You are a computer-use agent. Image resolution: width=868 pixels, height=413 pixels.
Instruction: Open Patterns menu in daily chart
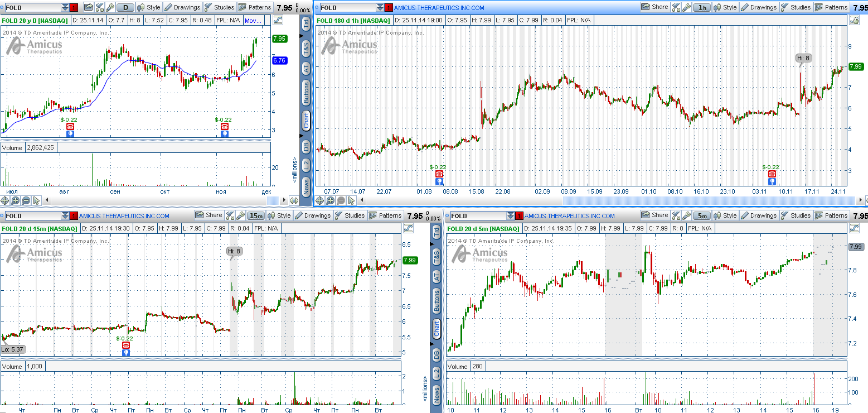tap(254, 7)
